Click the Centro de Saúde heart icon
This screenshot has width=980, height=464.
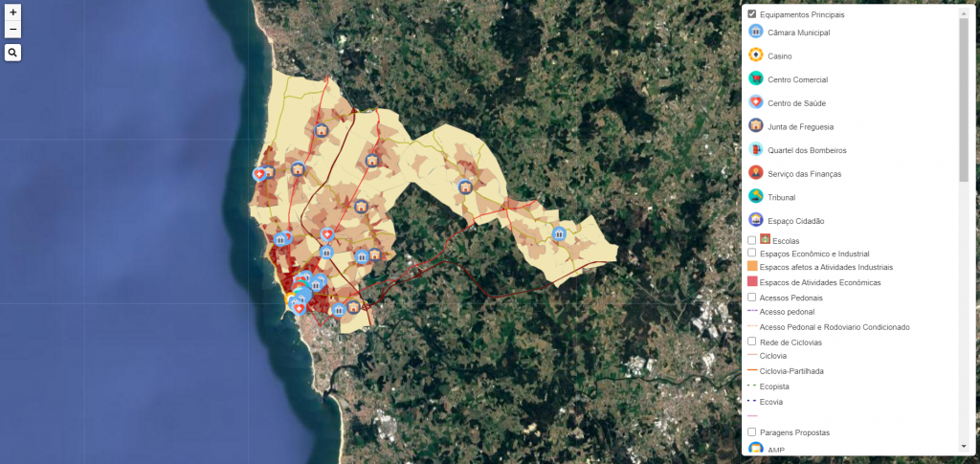(756, 101)
